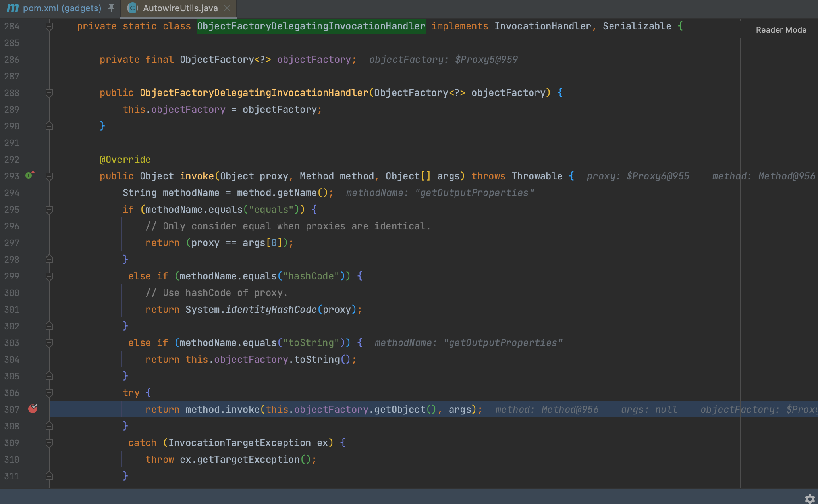Image resolution: width=818 pixels, height=504 pixels.
Task: Click line number 293 in gutter
Action: pos(12,176)
